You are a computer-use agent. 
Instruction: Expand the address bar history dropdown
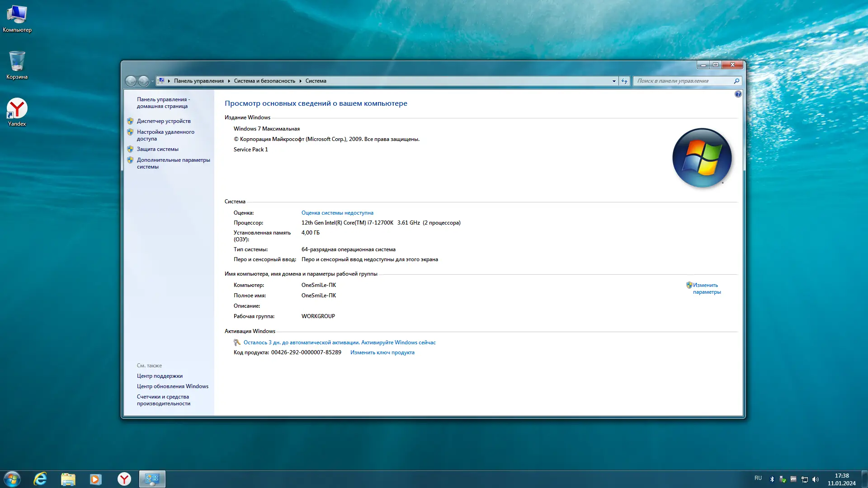(614, 81)
